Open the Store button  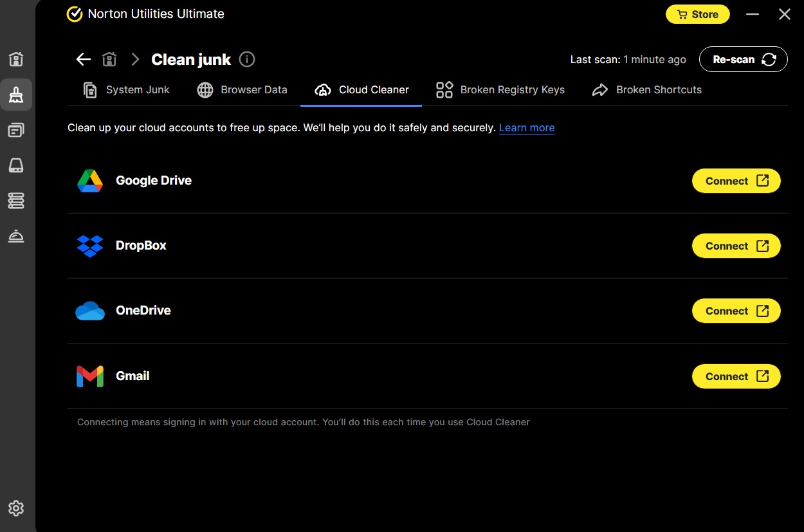point(698,14)
